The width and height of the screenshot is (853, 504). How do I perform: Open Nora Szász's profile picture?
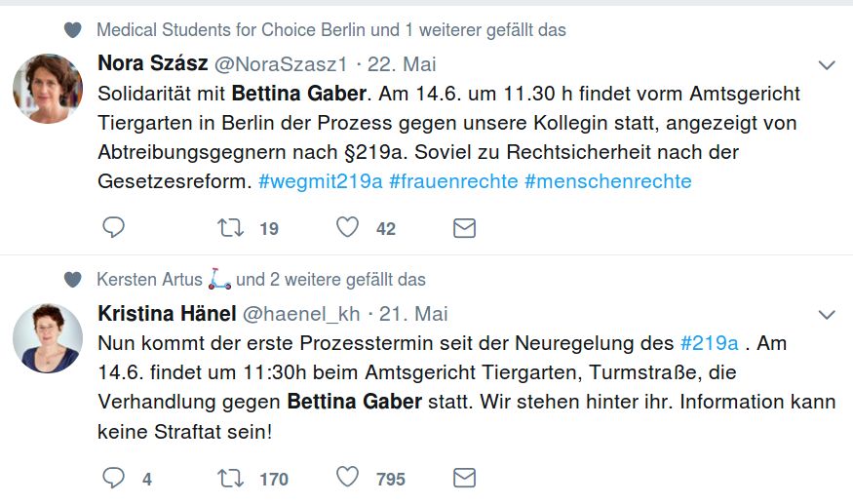(48, 88)
